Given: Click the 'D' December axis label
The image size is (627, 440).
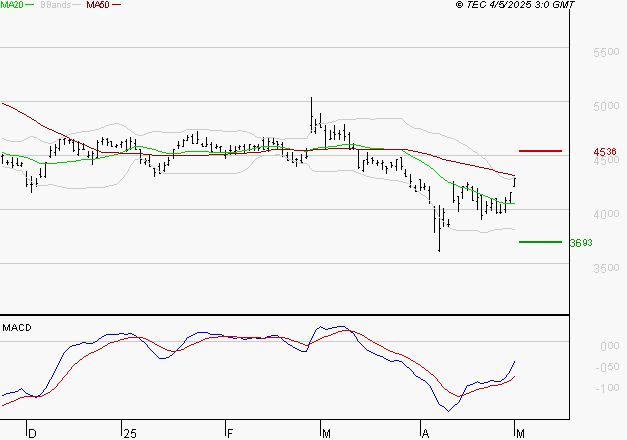Looking at the screenshot, I should pyautogui.click(x=32, y=434).
